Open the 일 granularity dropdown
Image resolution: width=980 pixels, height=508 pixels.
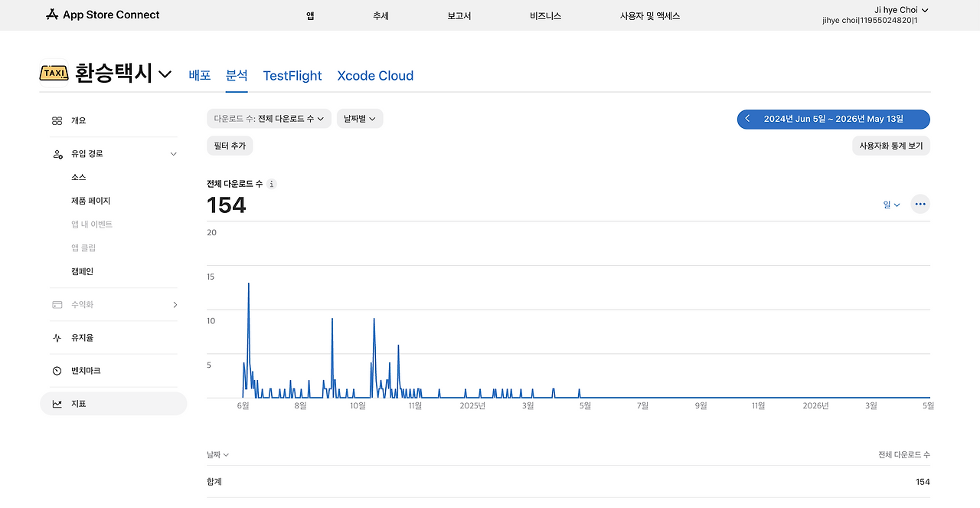tap(891, 205)
